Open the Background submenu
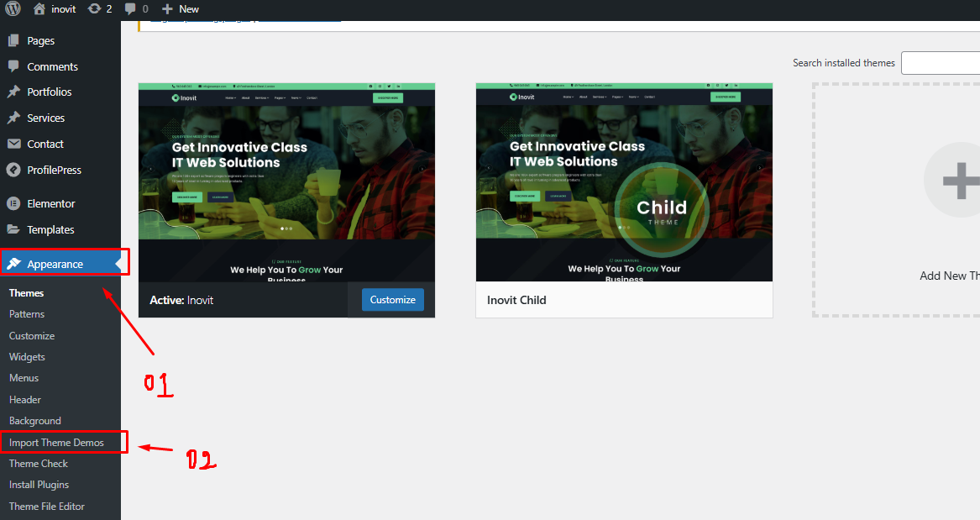This screenshot has height=520, width=980. tap(35, 421)
